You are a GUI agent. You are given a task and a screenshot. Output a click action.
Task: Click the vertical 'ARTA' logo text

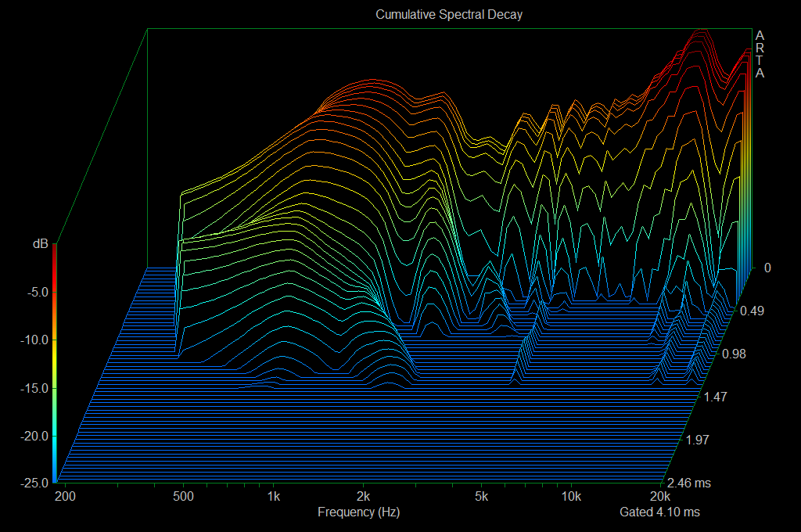coord(760,54)
